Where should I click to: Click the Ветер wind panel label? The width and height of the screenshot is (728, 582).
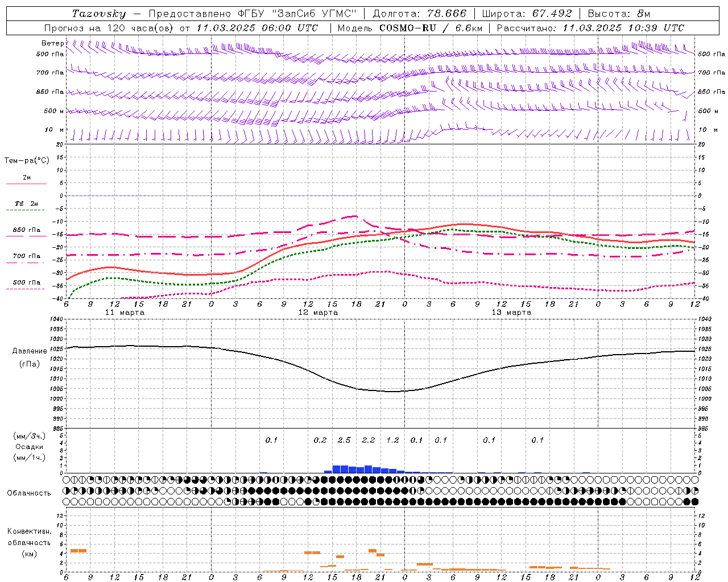(53, 43)
